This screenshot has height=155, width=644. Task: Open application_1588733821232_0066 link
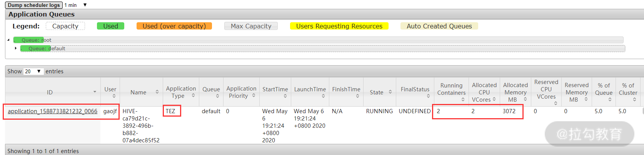[52, 111]
